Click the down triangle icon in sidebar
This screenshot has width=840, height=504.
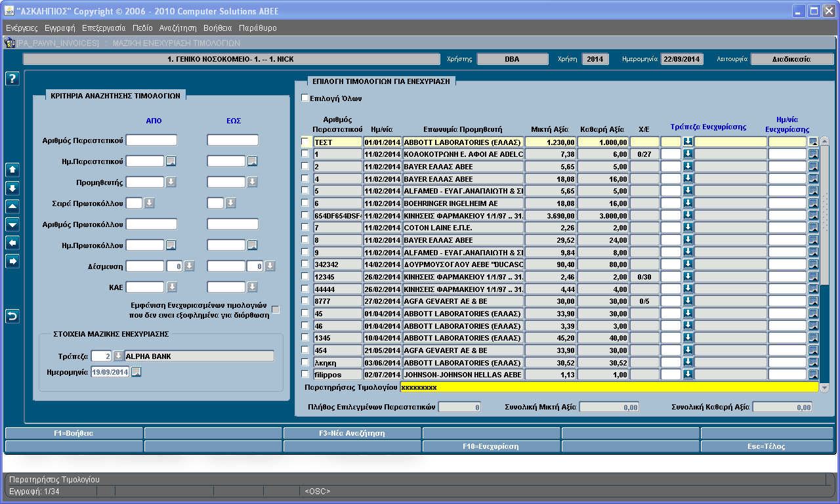[x=12, y=224]
